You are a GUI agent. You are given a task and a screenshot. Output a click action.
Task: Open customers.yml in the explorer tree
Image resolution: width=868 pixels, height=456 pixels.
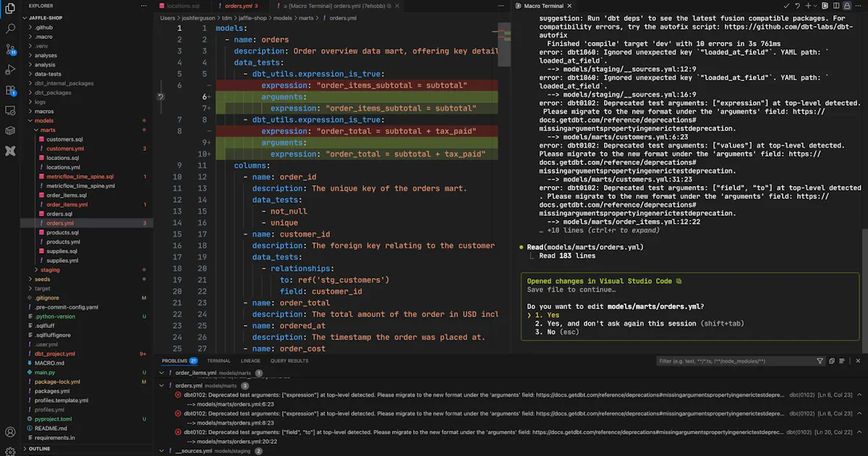tap(65, 148)
